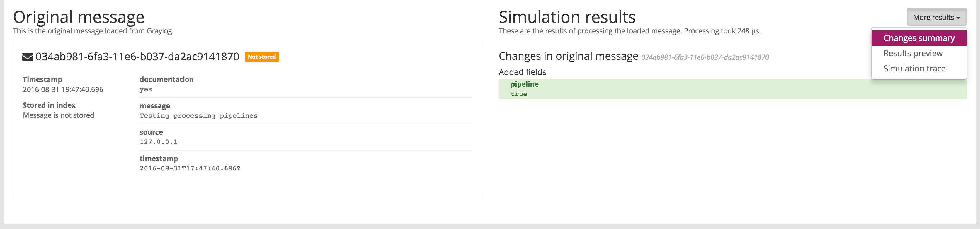The image size is (980, 229).
Task: Open the More results dropdown
Action: [936, 17]
